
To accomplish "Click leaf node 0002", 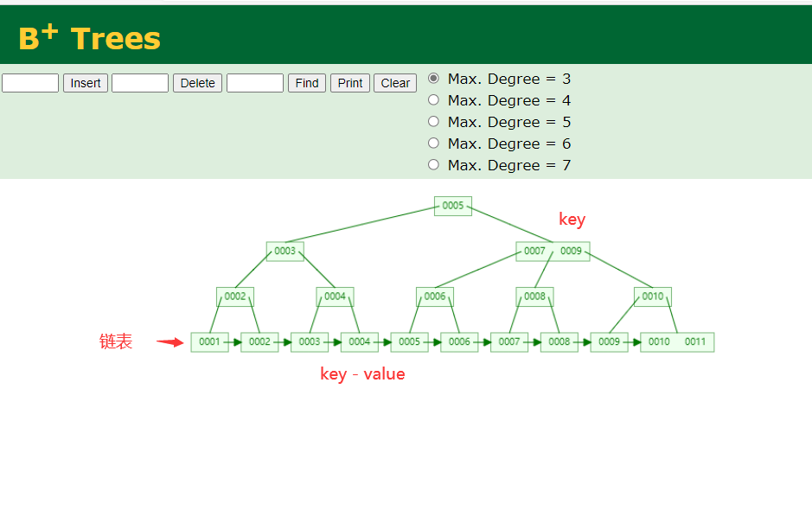I will click(259, 341).
